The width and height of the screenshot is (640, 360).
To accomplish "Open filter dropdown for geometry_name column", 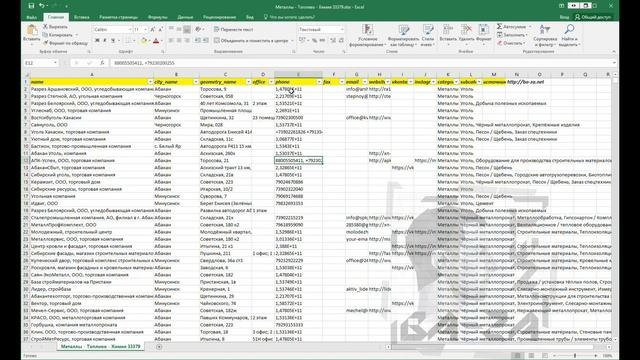I will [x=248, y=82].
